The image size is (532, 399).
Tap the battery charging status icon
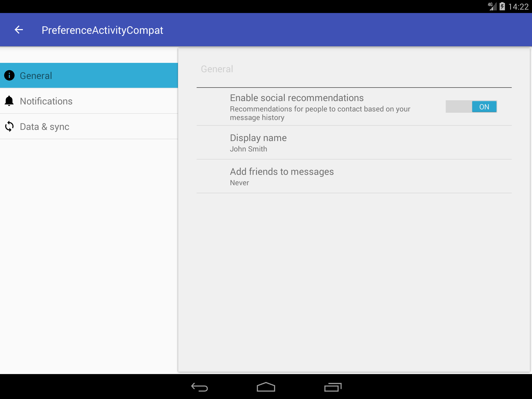pos(502,6)
